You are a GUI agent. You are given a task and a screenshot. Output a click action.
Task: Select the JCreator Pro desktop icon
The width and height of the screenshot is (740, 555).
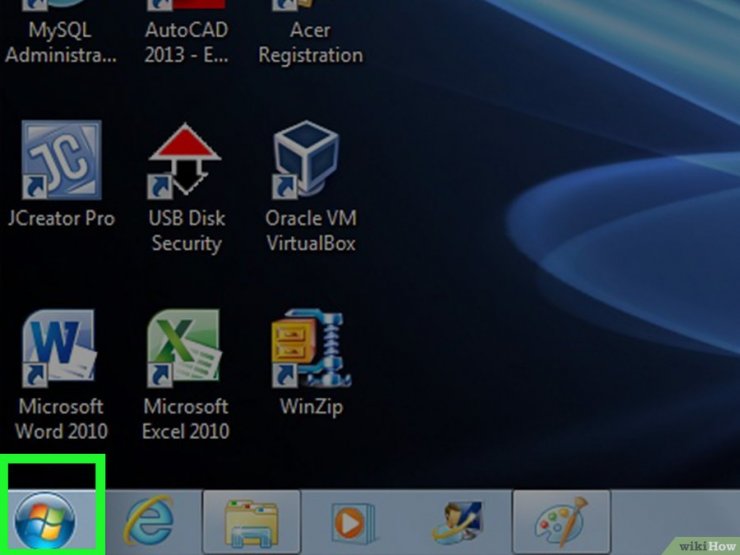tap(61, 160)
